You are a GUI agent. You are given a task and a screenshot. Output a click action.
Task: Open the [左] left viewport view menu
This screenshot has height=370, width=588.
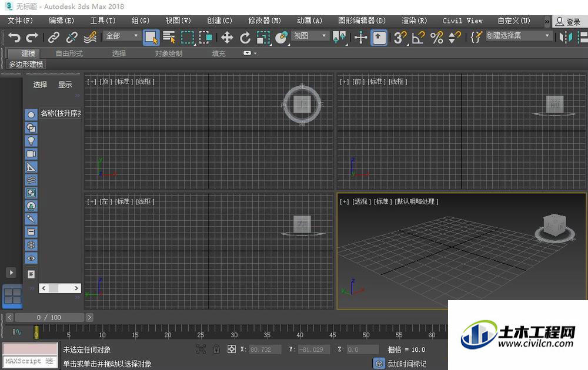point(105,201)
